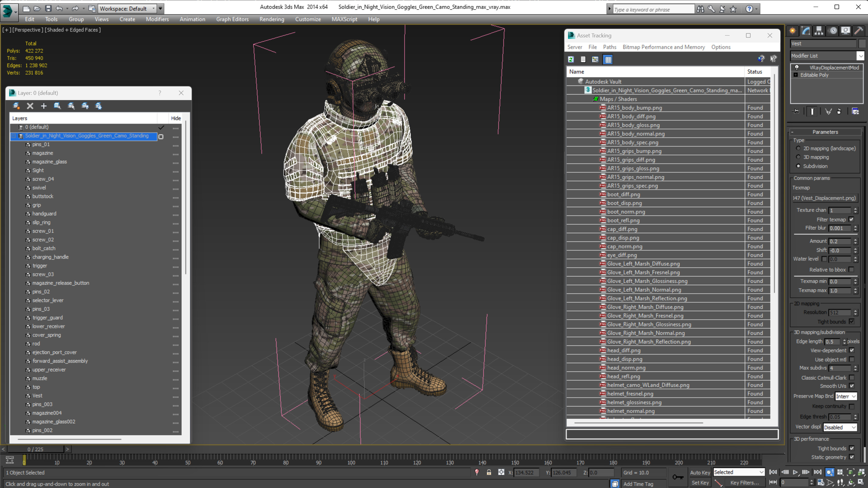Enable the Water level checkbox
Screen dimensions: 868x488
(x=824, y=259)
